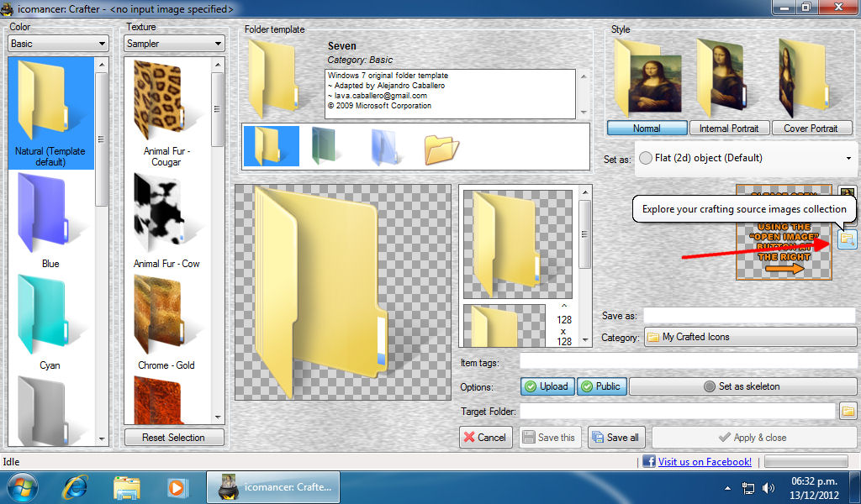Select the top large size preview thumbnail
Screen dimensions: 861x504
pyautogui.click(x=518, y=244)
